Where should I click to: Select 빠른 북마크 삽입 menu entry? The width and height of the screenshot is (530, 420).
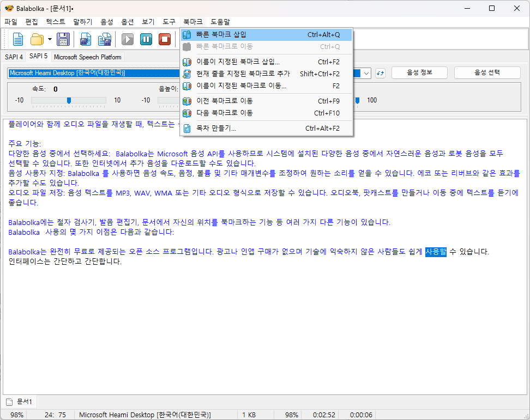click(x=266, y=34)
